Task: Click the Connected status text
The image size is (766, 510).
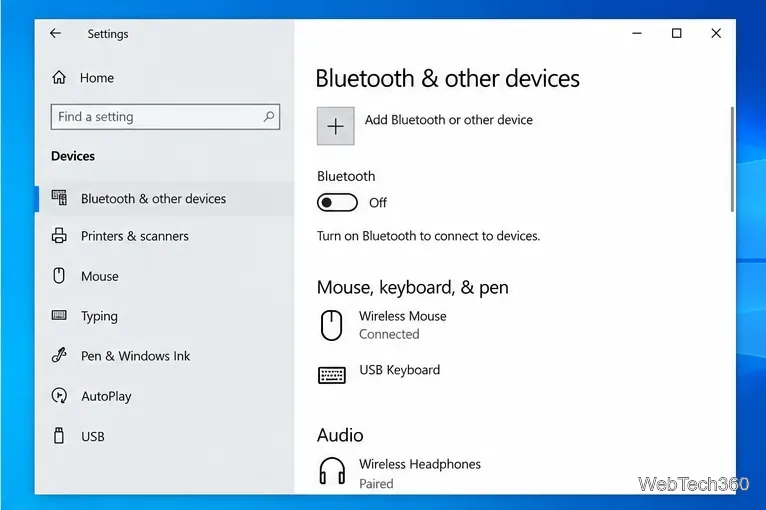Action: pos(389,334)
